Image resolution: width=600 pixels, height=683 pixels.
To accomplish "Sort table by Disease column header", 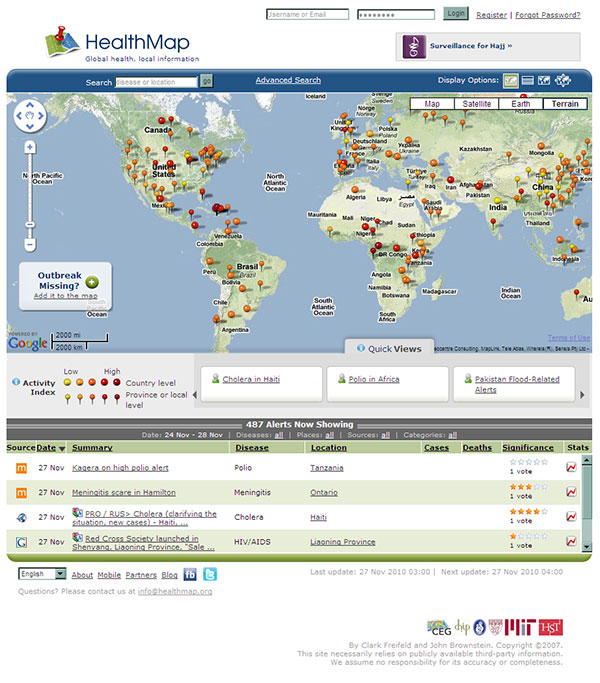I will tap(252, 448).
